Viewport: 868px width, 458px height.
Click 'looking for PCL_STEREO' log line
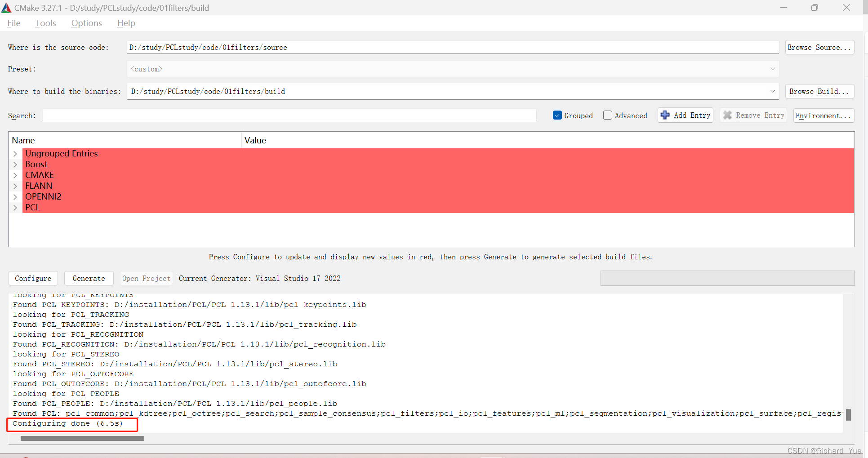66,354
